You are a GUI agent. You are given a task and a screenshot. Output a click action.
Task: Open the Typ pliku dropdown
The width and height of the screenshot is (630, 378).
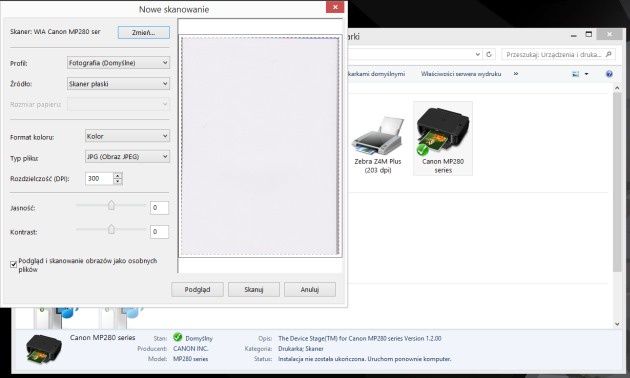coord(127,157)
